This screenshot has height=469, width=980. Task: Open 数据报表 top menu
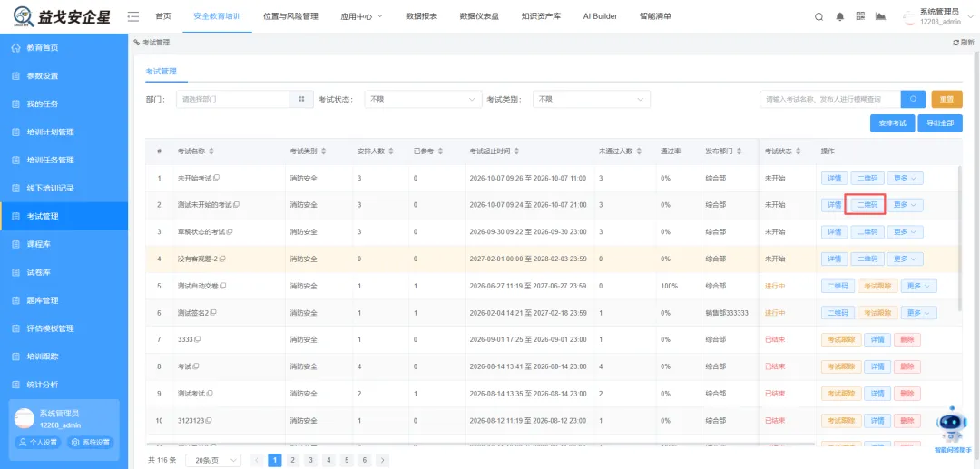click(421, 16)
